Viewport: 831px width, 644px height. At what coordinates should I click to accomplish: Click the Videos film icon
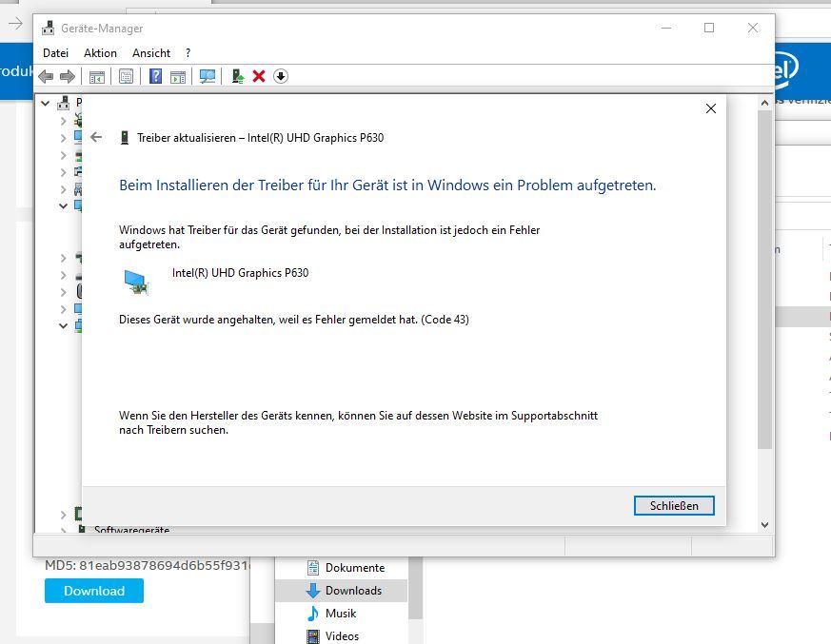pyautogui.click(x=313, y=636)
